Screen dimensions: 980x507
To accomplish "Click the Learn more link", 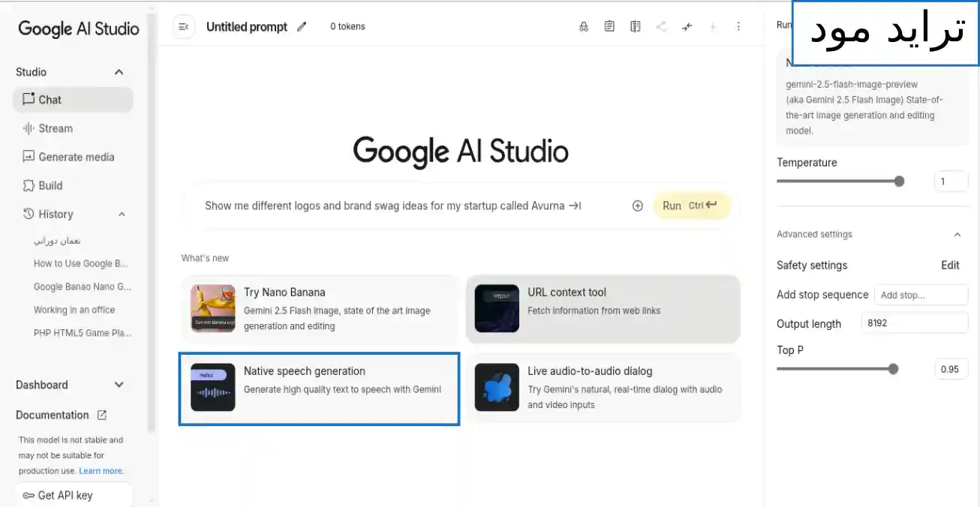I will 101,471.
